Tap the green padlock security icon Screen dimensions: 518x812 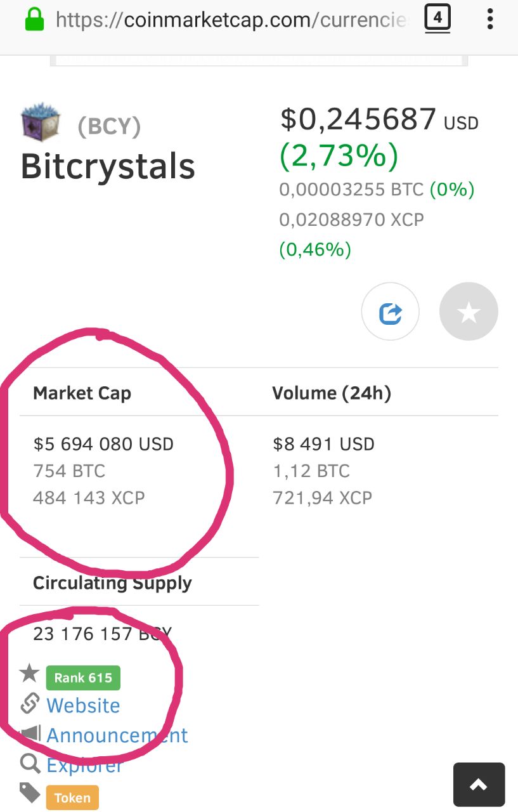[x=34, y=20]
